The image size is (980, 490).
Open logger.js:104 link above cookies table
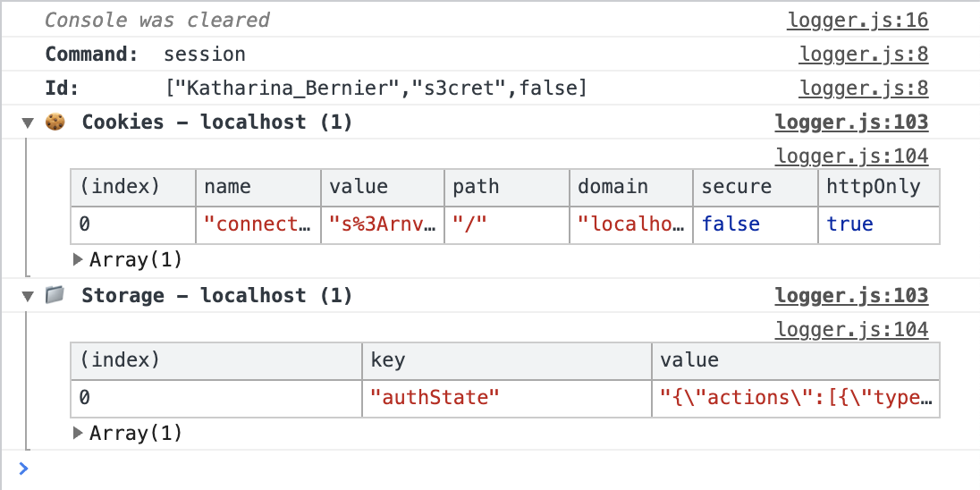pyautogui.click(x=851, y=157)
